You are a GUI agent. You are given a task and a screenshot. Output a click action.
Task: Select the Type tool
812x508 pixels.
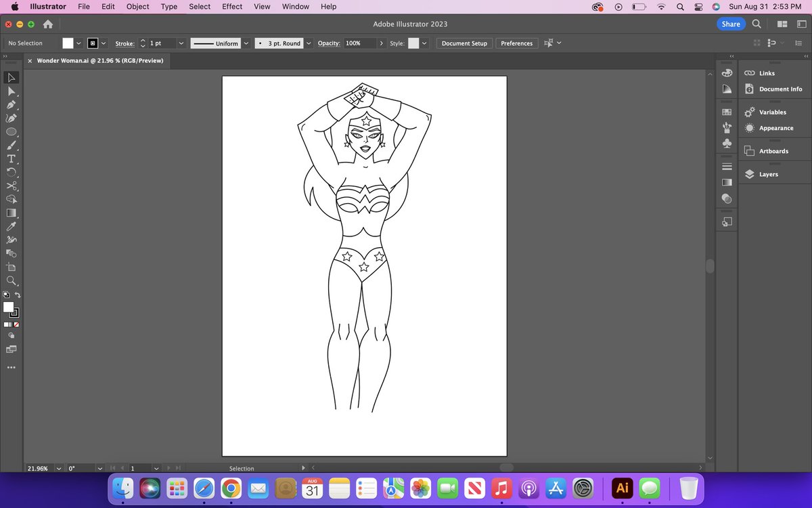[x=11, y=159]
